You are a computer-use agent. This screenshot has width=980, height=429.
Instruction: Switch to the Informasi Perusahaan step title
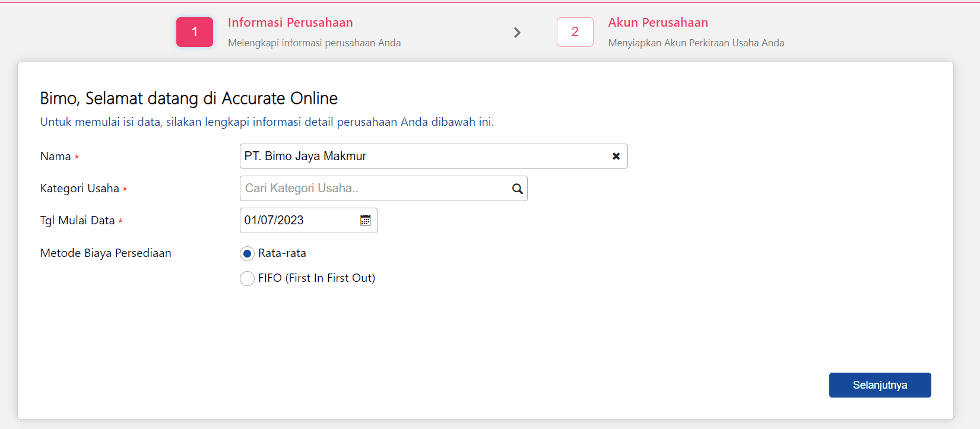[x=290, y=23]
